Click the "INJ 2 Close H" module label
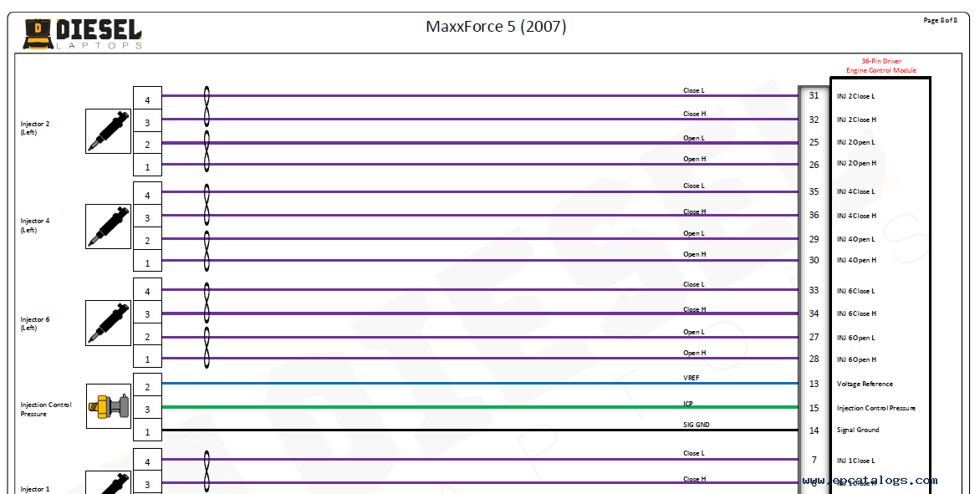 point(856,120)
